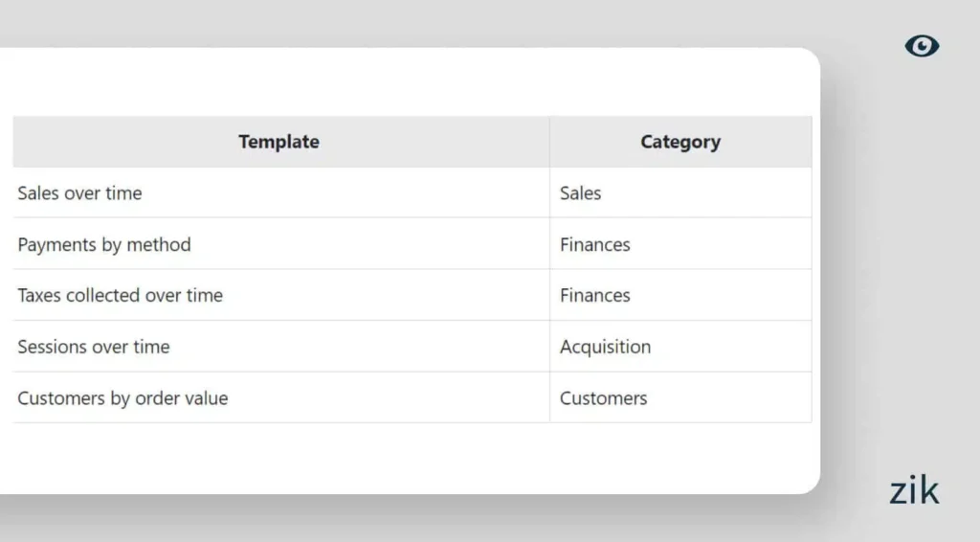Open the Payments by method template
980x542 pixels.
coord(104,245)
